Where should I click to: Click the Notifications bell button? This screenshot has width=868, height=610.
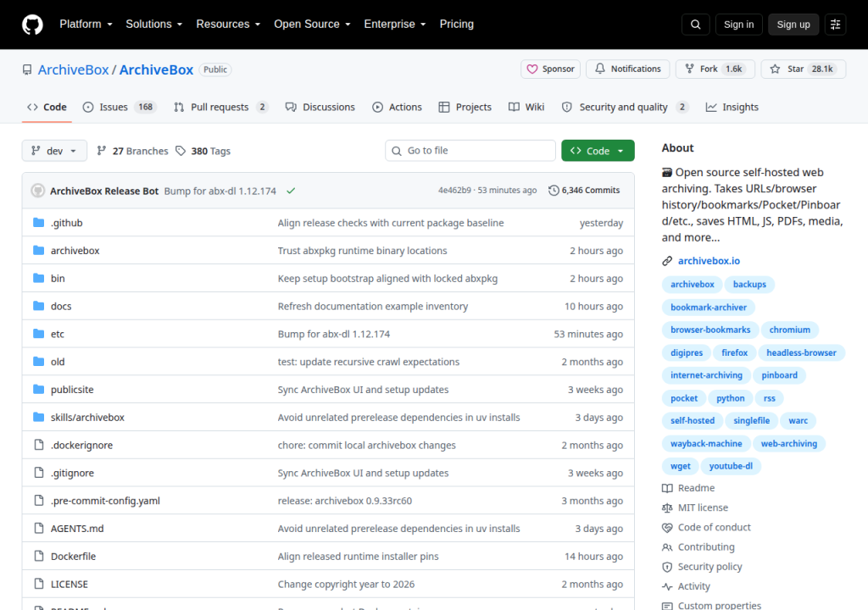(628, 69)
